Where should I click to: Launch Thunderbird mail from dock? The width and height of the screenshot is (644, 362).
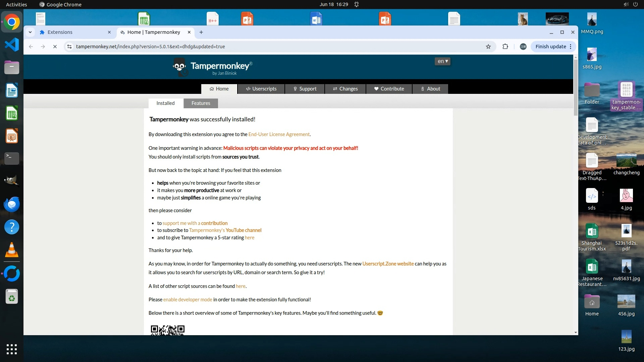[x=12, y=204]
